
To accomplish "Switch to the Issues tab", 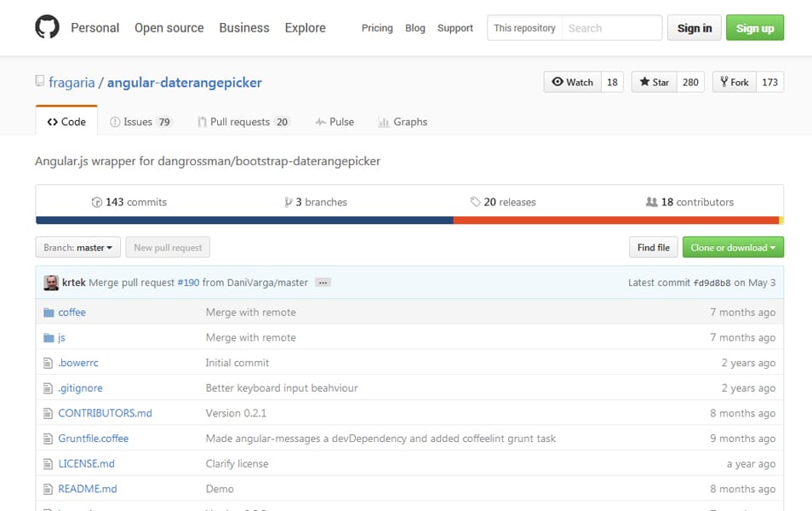I will point(140,122).
